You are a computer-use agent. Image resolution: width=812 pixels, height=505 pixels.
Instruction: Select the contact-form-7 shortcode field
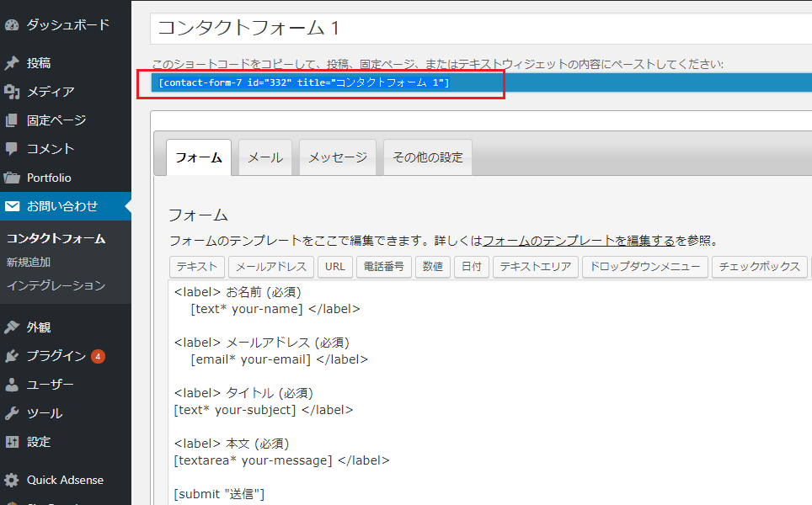tap(481, 82)
